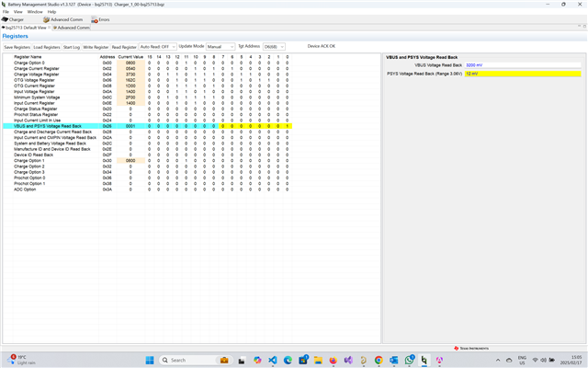Click the yellow PSYS Voltage Read Back field
The width and height of the screenshot is (588, 368).
523,74
